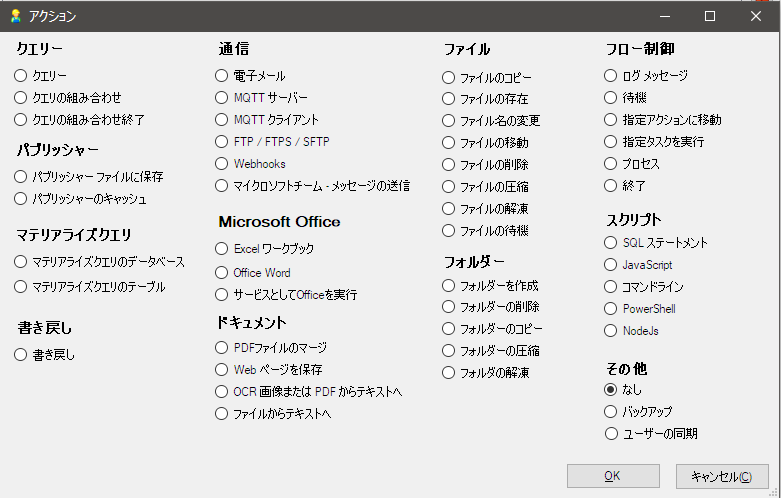This screenshot has width=781, height=498.
Task: Maximize the アクション dialog window
Action: 710,16
